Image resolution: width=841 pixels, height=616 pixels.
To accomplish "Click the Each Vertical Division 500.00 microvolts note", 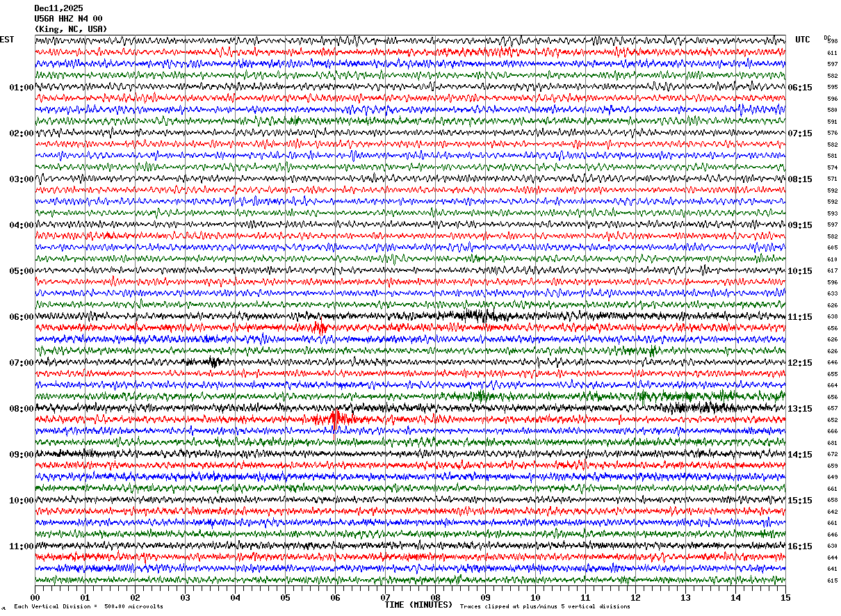I will pyautogui.click(x=88, y=607).
